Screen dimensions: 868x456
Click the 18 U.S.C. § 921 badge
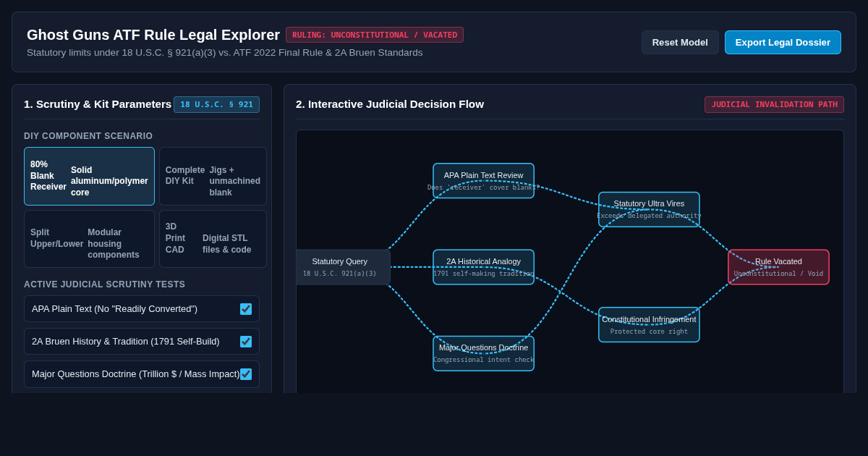[216, 104]
